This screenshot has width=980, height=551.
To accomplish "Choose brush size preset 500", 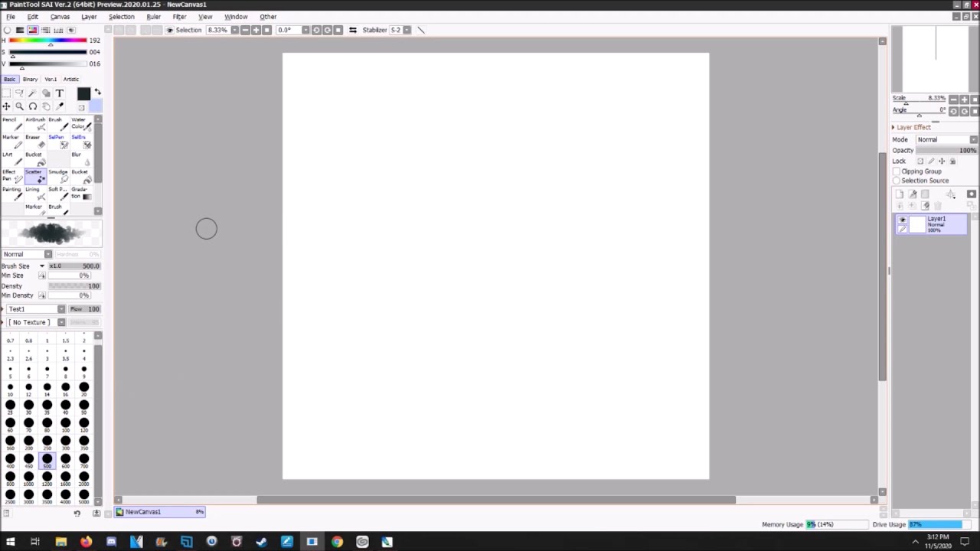I will (x=47, y=461).
